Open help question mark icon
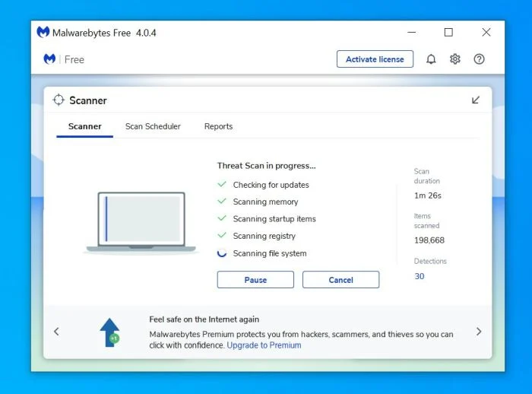Screen dimensions: 532x394 (479, 59)
